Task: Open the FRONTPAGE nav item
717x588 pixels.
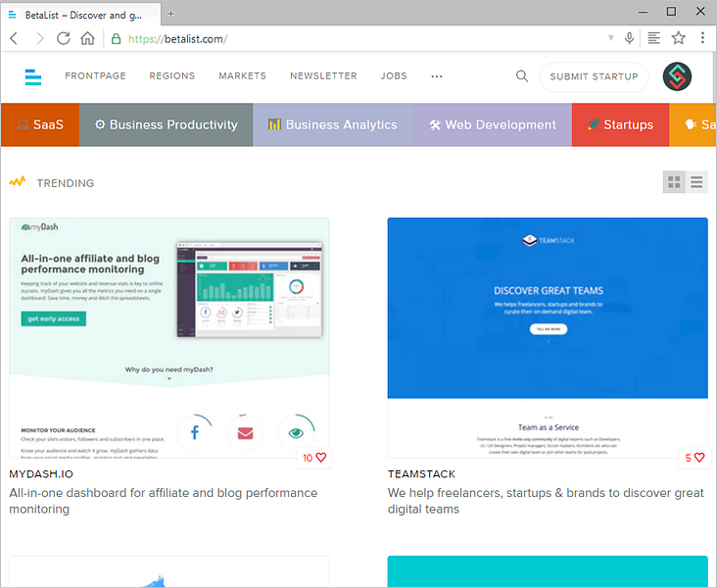Action: coord(95,76)
